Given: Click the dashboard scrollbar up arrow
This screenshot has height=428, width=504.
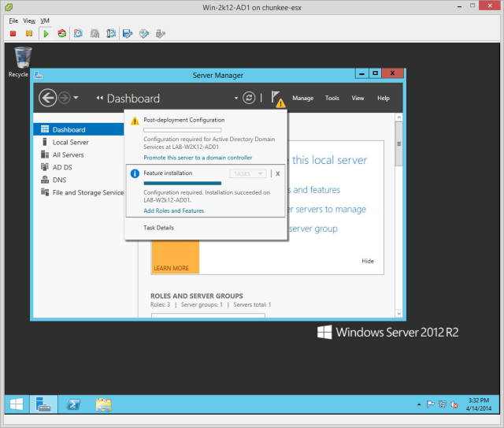Looking at the screenshot, I should 399,117.
